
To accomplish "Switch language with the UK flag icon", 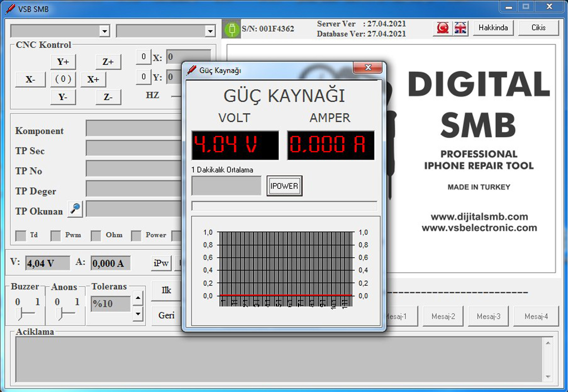I will pos(460,28).
